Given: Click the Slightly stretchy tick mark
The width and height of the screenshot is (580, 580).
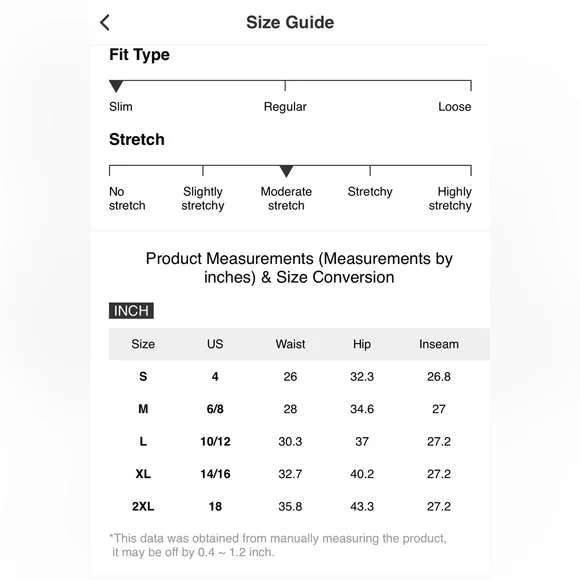Looking at the screenshot, I should point(203,171).
